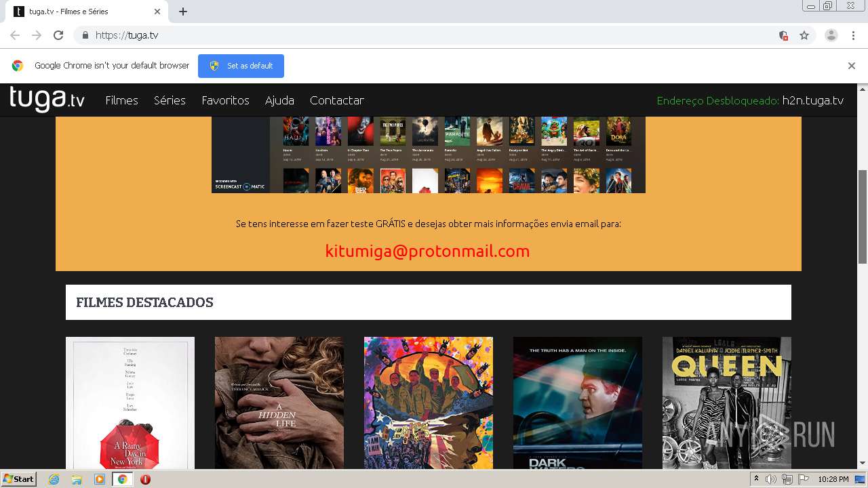Image resolution: width=868 pixels, height=488 pixels.
Task: Click the GRÁTIS test information text
Action: (429, 224)
